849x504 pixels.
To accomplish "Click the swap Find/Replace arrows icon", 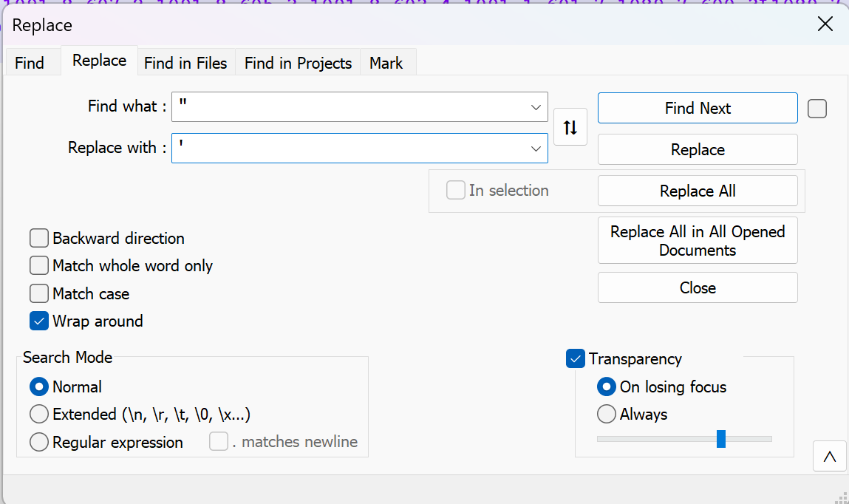I will click(x=570, y=126).
